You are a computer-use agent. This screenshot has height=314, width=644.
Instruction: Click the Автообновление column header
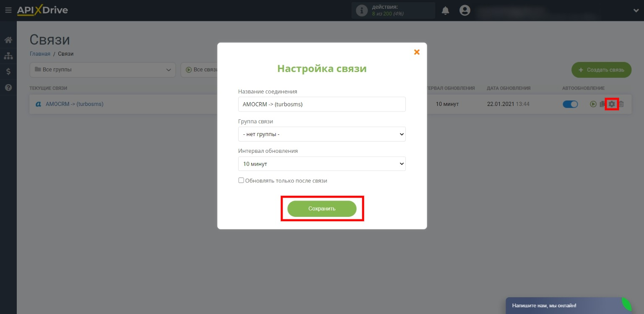coord(583,88)
